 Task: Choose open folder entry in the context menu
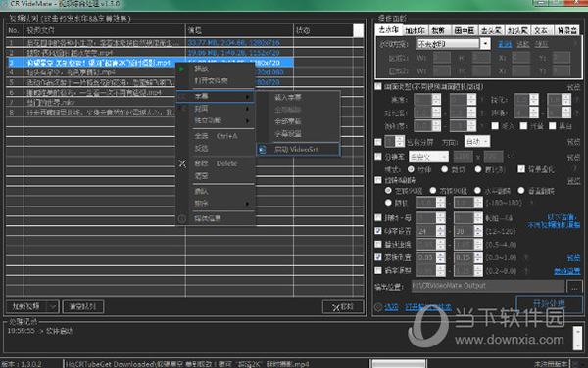(216, 81)
